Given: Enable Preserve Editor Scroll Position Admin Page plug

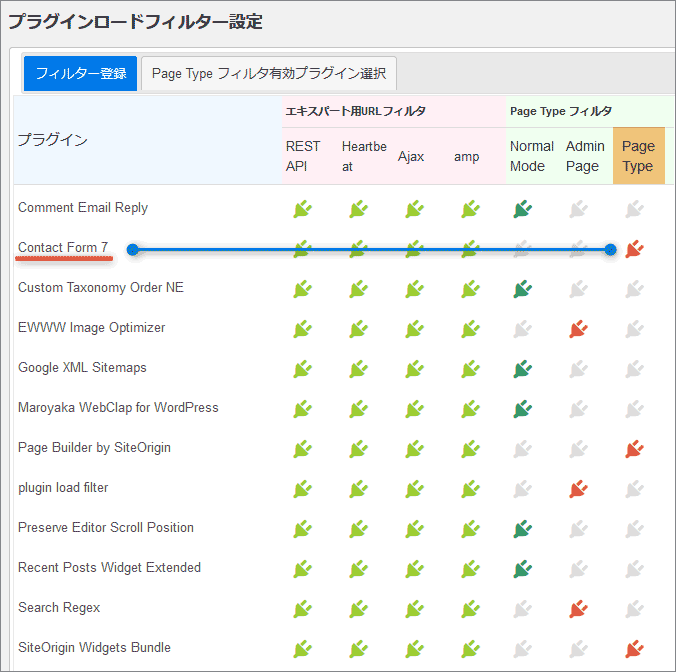Looking at the screenshot, I should [578, 529].
